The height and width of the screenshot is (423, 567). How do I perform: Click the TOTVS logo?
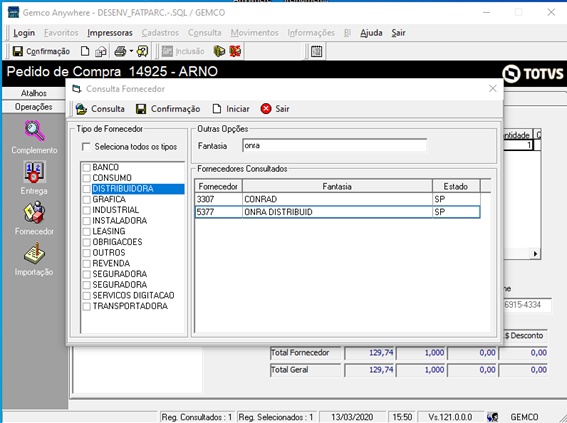(533, 73)
